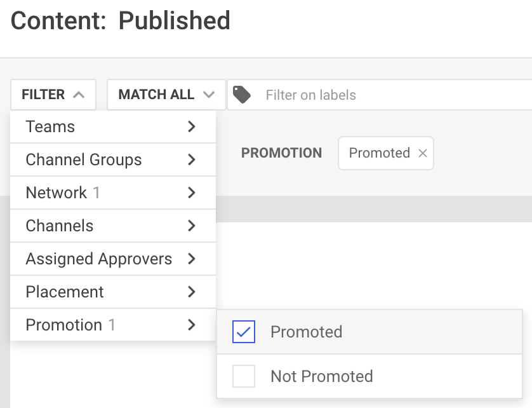This screenshot has width=532, height=408.
Task: Click chevron arrow next to Assigned Approvers
Action: pos(192,259)
